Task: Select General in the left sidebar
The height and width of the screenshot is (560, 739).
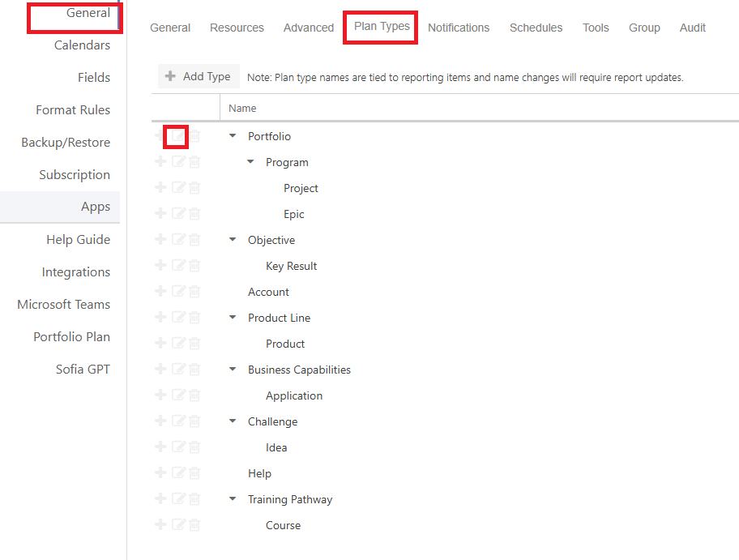Action: [x=88, y=13]
